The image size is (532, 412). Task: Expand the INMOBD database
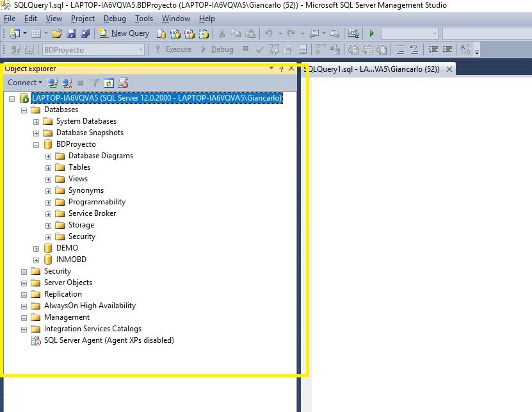36,260
